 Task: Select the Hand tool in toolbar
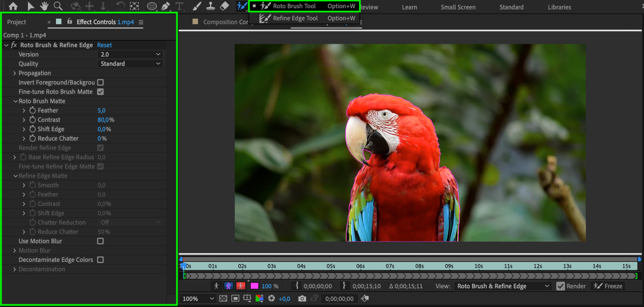[x=44, y=6]
